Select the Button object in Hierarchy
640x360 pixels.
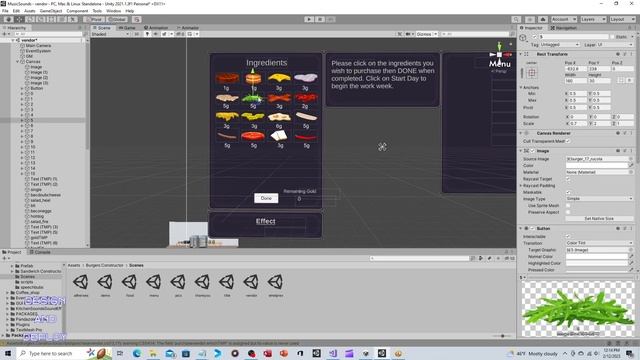coord(36,88)
